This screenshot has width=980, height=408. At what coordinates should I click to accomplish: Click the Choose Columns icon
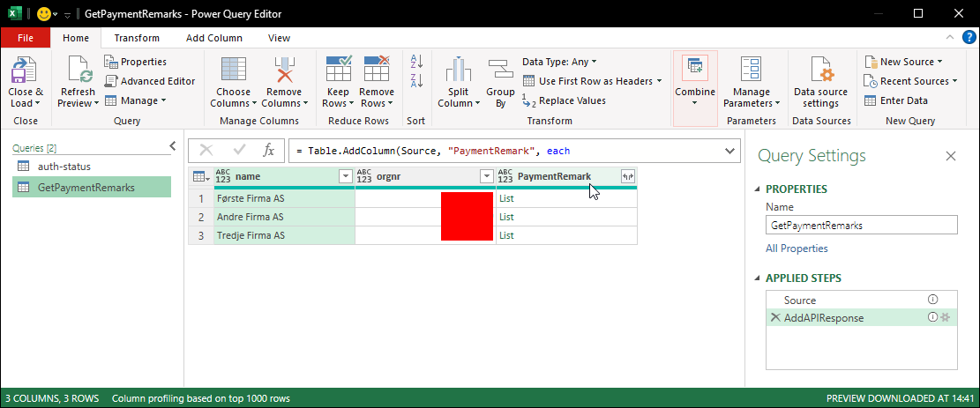click(x=233, y=70)
